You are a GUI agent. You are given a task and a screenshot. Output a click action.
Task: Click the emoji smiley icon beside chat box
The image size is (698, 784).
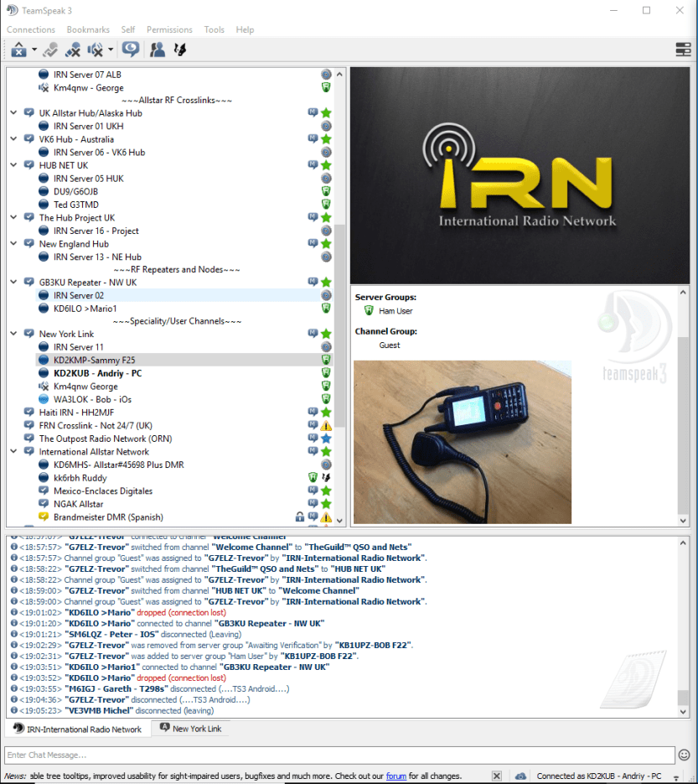(685, 755)
